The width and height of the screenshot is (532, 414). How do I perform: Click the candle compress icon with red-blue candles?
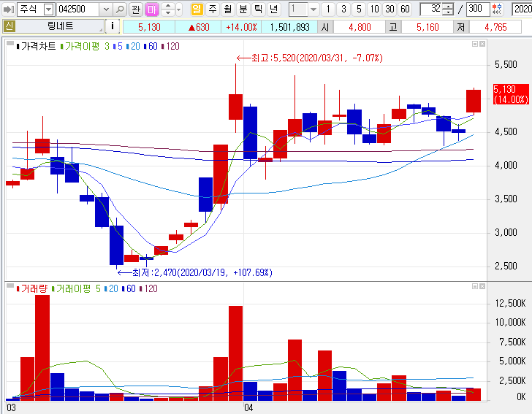pos(497,9)
